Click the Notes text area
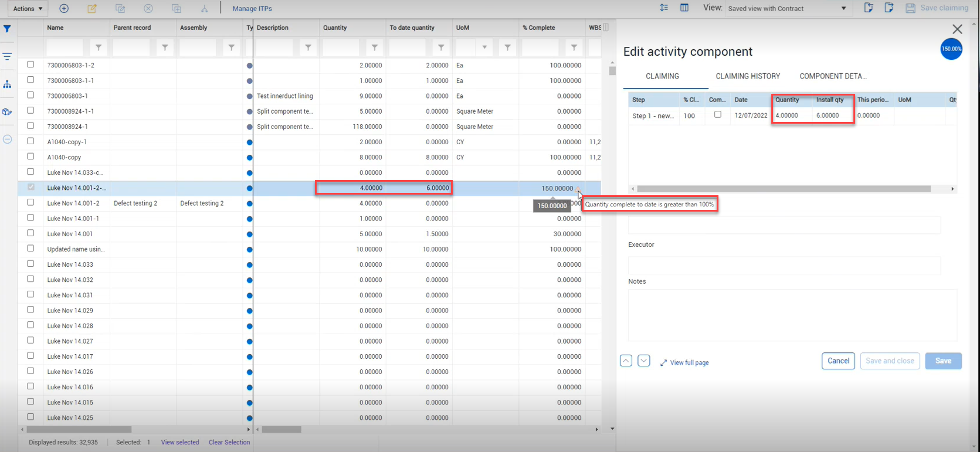Image resolution: width=980 pixels, height=452 pixels. click(x=792, y=315)
